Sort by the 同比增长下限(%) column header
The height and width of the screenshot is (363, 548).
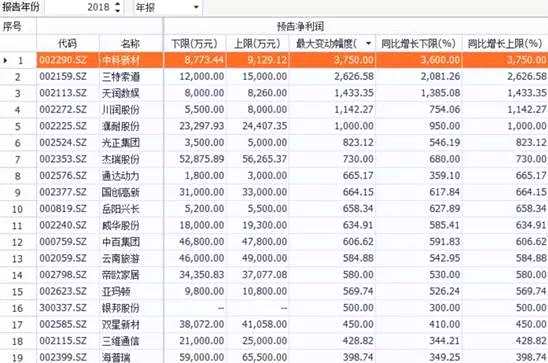pyautogui.click(x=418, y=43)
